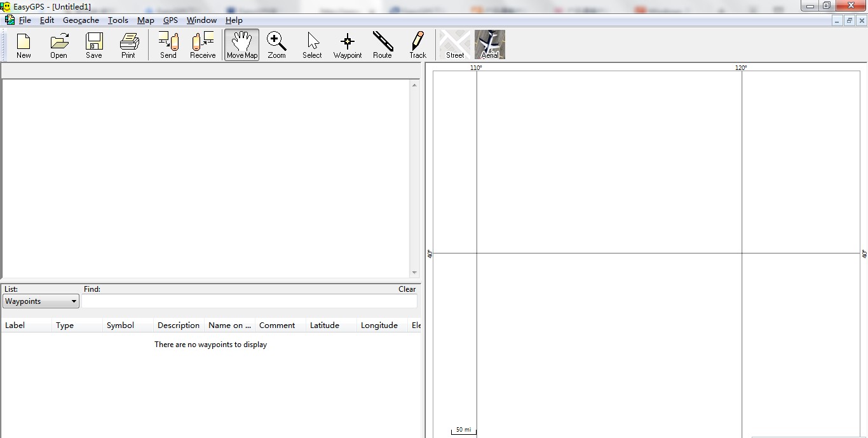Toggle the Move Map hand tool
Viewport: 868px width, 438px height.
242,44
